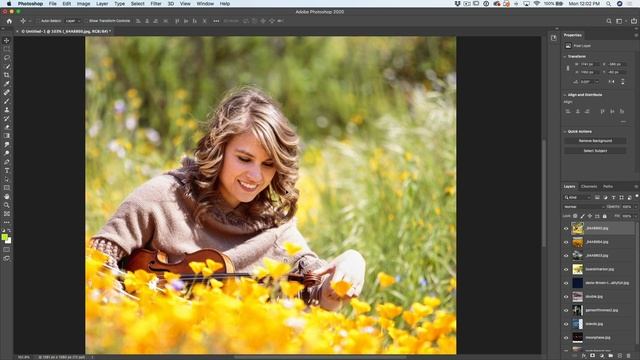The image size is (640, 360).
Task: Click lock image pixels brush icon
Action: tap(582, 216)
